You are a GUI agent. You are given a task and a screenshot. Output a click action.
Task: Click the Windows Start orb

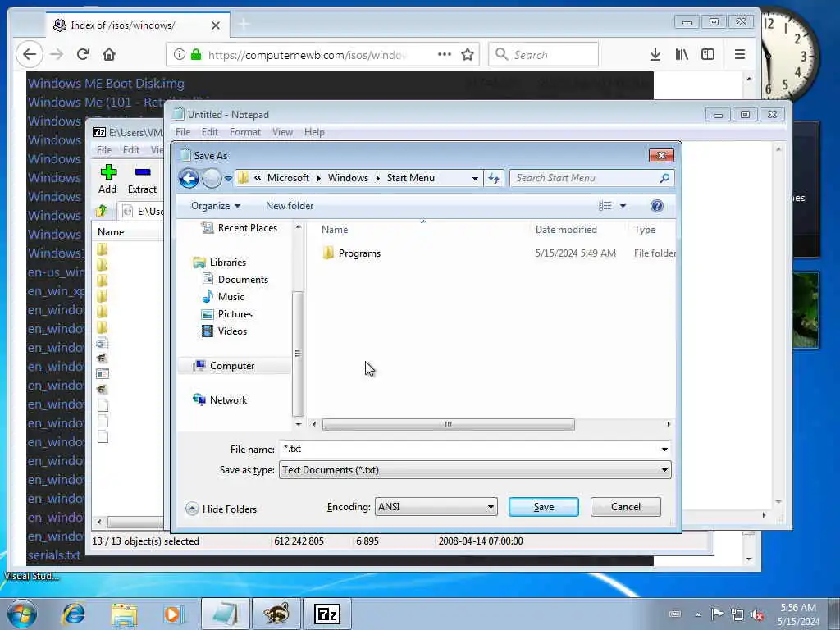pos(22,614)
